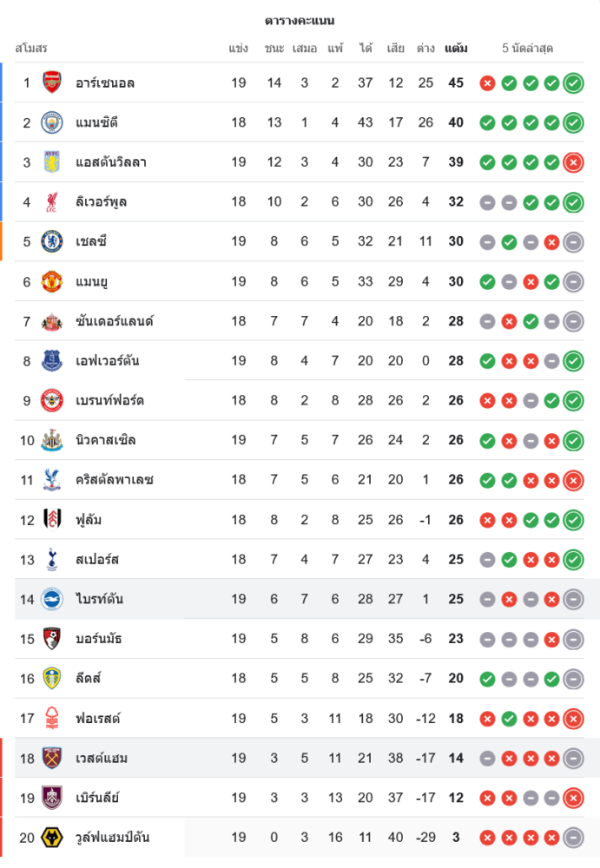Click the ตารางคะแนน title tab

(300, 21)
